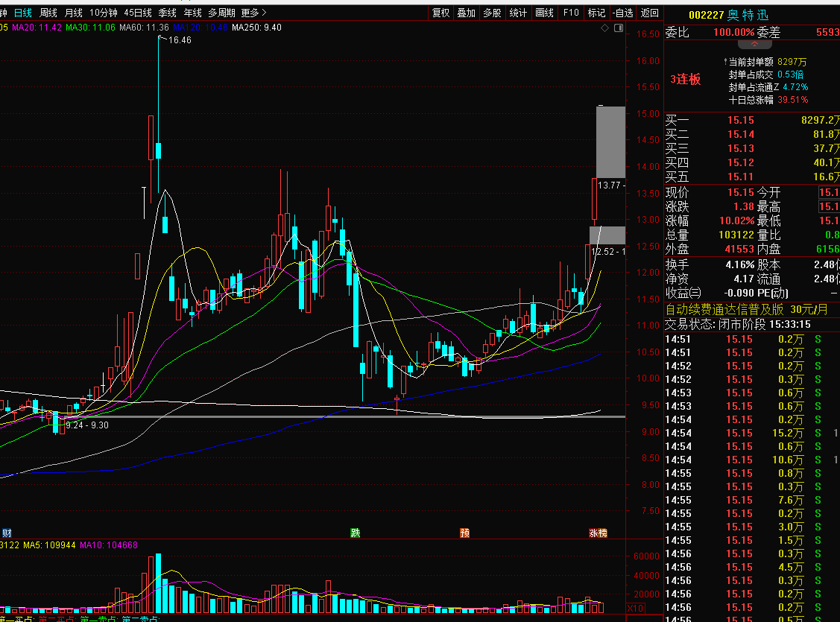Click the volume MA5: 109944 label
The image size is (840, 622).
point(49,545)
